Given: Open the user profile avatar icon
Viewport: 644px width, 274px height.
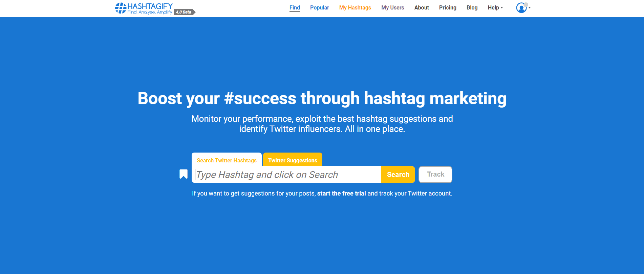Looking at the screenshot, I should 521,7.
